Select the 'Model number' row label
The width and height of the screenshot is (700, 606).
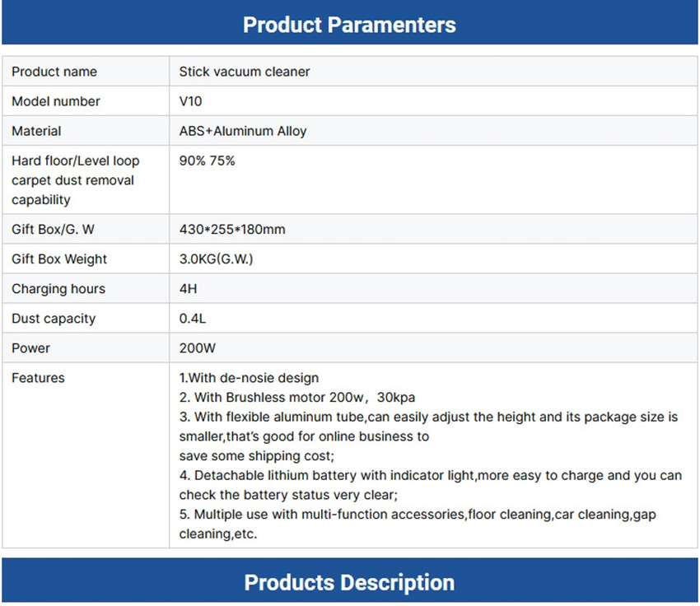[56, 101]
